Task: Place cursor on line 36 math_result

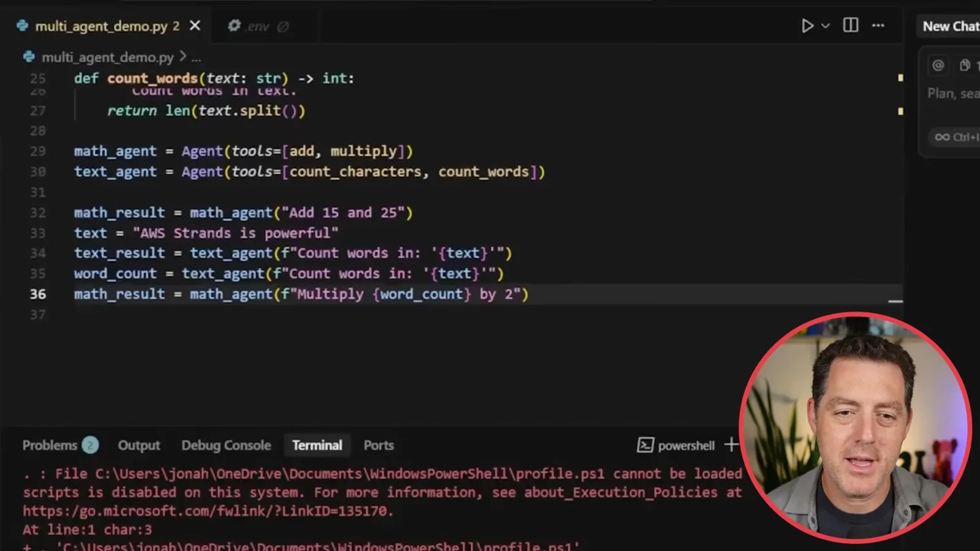Action: [119, 294]
